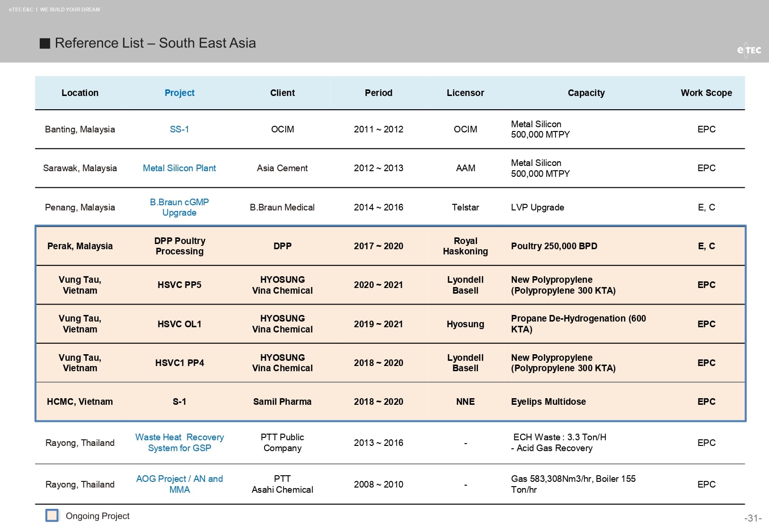Click the page number -31-

753,518
